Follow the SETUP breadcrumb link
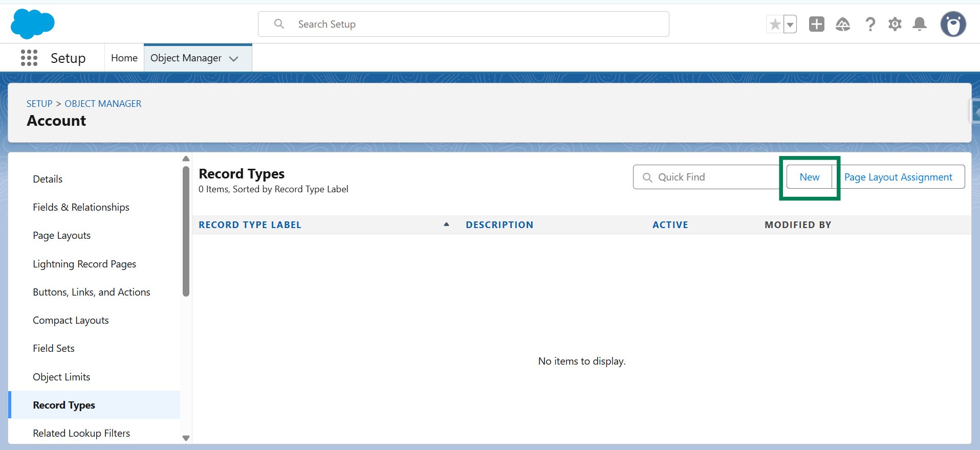980x450 pixels. tap(39, 103)
